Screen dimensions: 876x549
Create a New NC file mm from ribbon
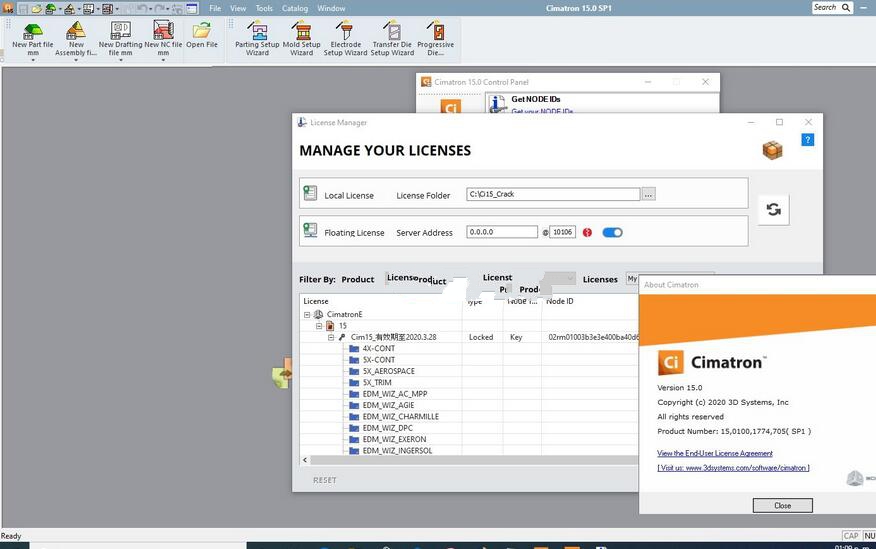pyautogui.click(x=163, y=39)
